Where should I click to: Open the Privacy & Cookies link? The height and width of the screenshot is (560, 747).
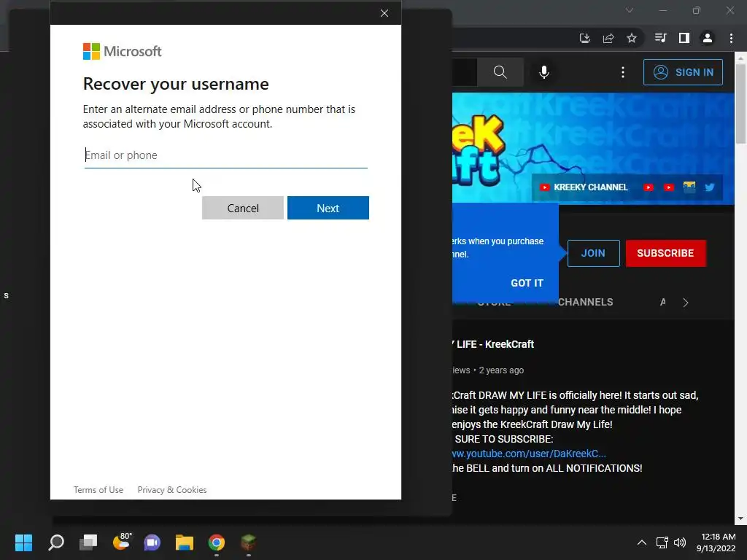coord(172,490)
